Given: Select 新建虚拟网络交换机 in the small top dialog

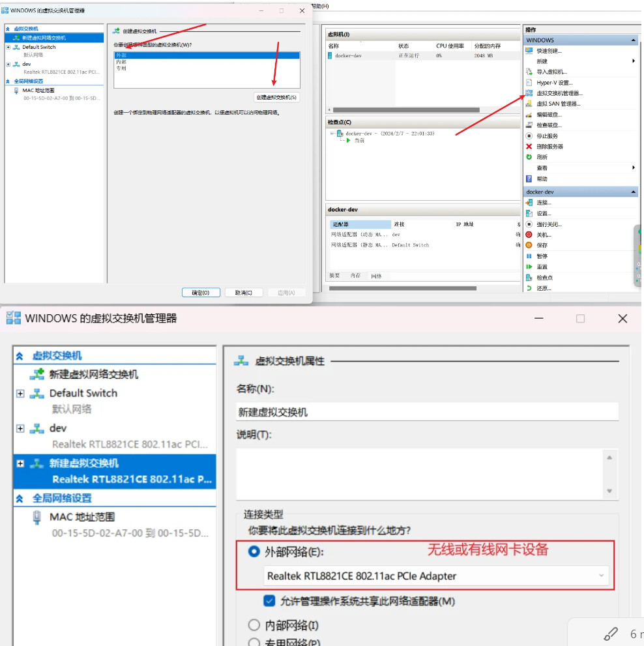Looking at the screenshot, I should coord(54,38).
